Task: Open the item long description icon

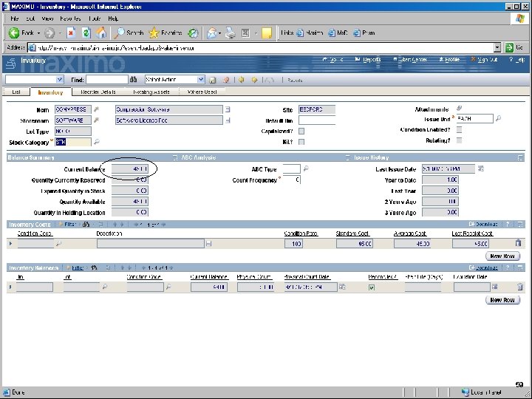Action: 228,109
